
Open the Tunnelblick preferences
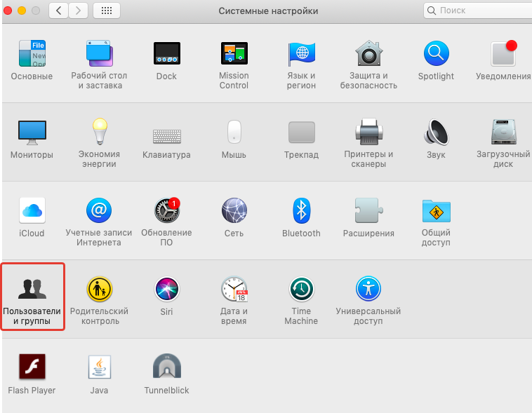click(x=167, y=366)
